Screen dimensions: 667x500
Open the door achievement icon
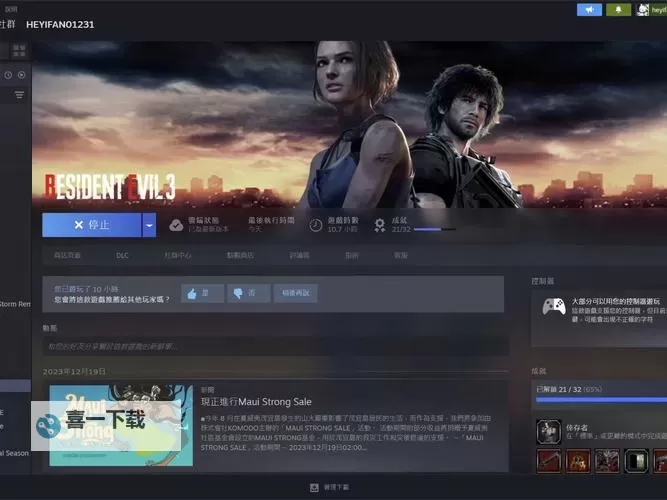tap(636, 461)
